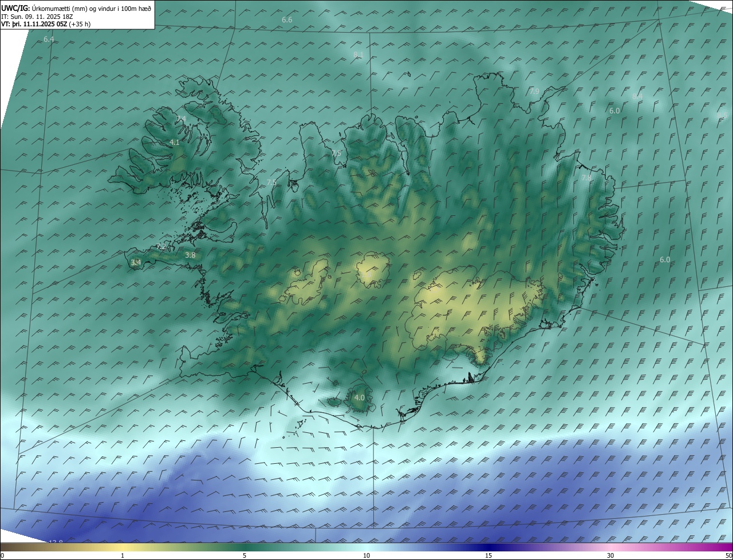Pick the dark green color band above tick 5
733x560 pixels.
coord(245,547)
